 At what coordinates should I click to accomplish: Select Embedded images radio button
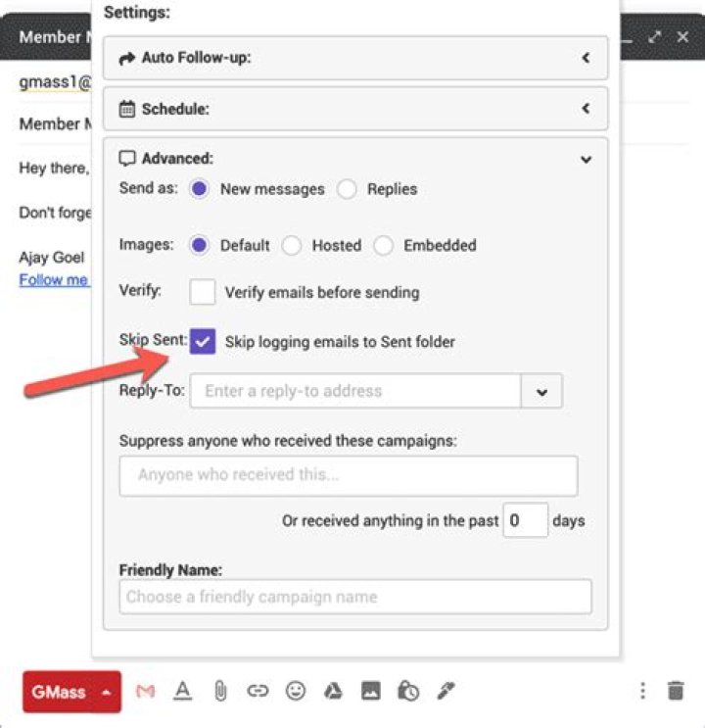[383, 246]
